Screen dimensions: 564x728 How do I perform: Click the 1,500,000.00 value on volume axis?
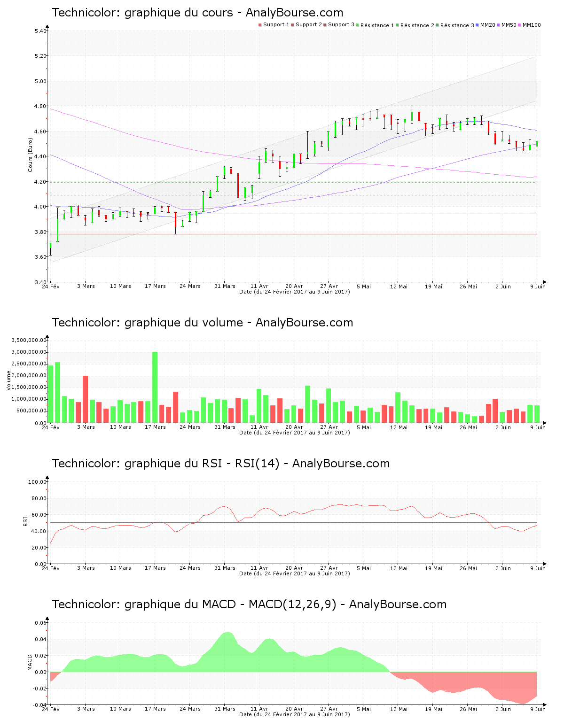click(28, 387)
